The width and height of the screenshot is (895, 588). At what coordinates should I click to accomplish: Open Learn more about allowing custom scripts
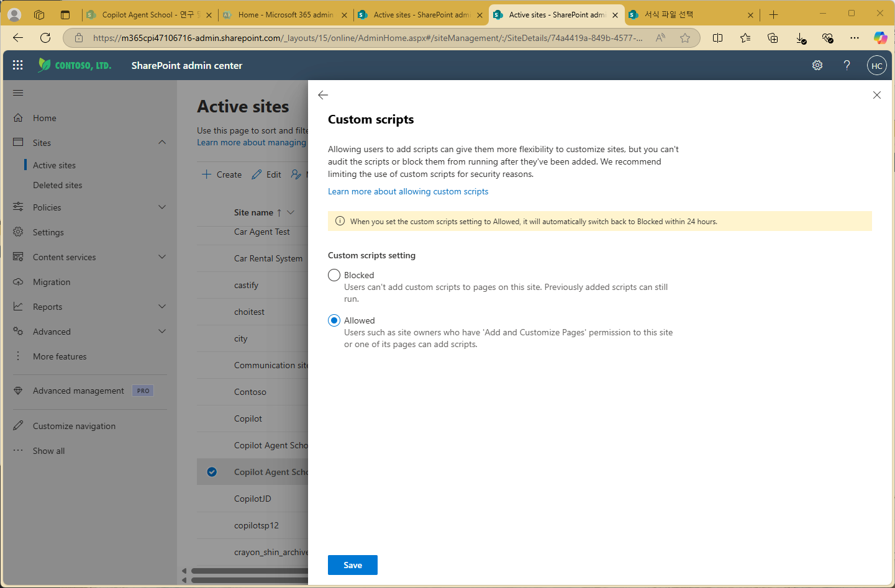click(x=408, y=191)
